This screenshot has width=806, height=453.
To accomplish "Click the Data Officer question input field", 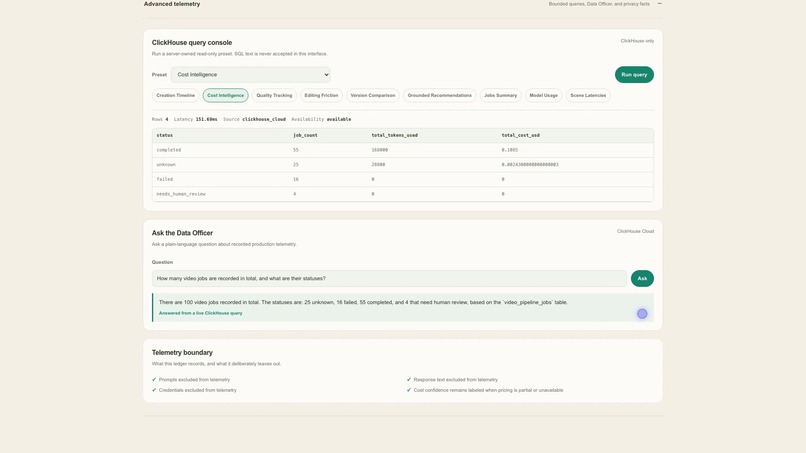I will coord(389,278).
